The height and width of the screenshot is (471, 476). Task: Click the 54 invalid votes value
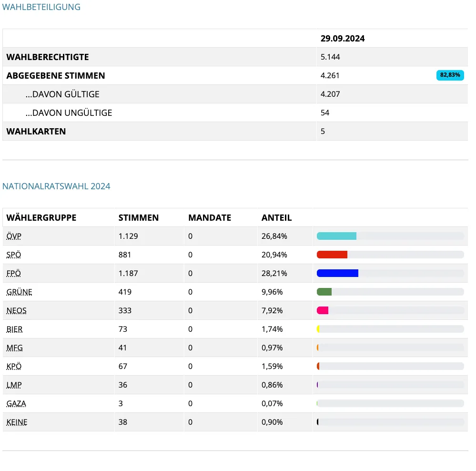[x=325, y=113]
